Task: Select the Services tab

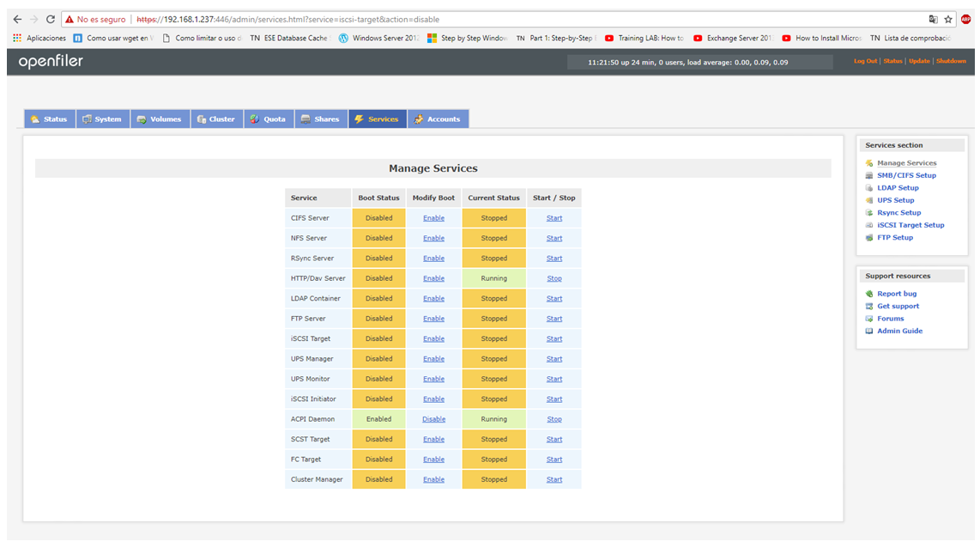Action: (x=378, y=119)
